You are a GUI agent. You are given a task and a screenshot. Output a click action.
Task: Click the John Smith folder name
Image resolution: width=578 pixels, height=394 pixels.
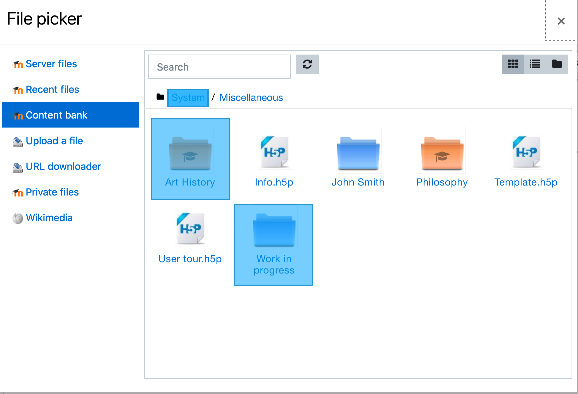[x=358, y=182]
